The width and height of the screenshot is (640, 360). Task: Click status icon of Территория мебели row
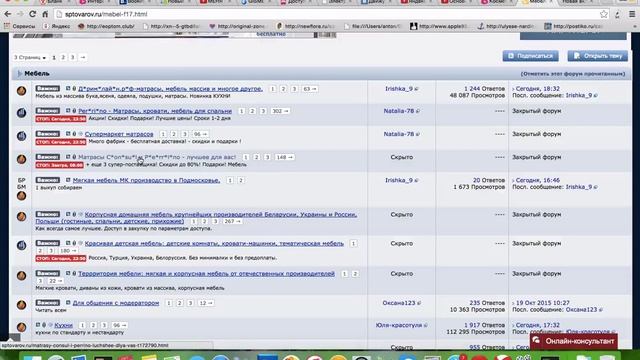coord(22,276)
